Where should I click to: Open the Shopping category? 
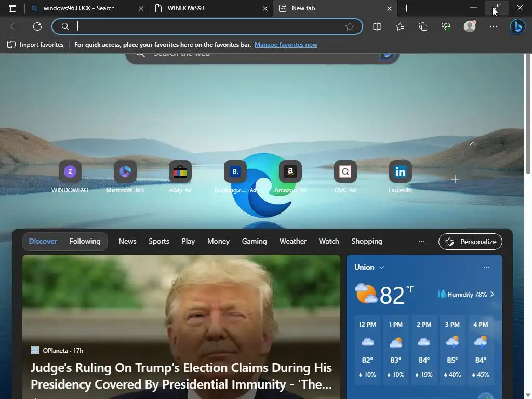(x=367, y=241)
